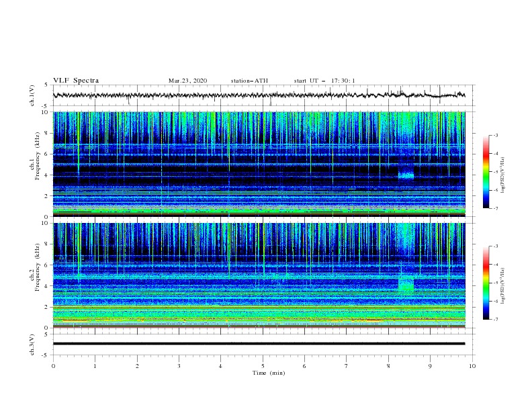
Task: Select the date text "Mar.23, 2020"
Action: click(187, 81)
